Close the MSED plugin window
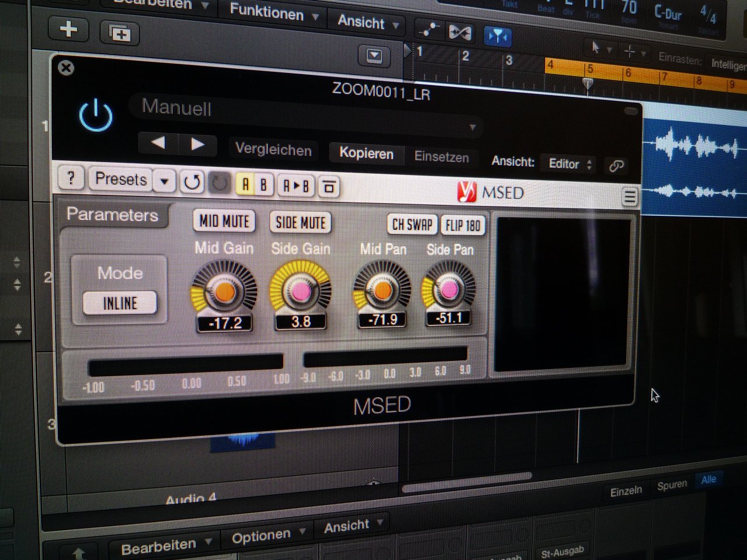Screen dimensions: 747x560 click(67, 68)
